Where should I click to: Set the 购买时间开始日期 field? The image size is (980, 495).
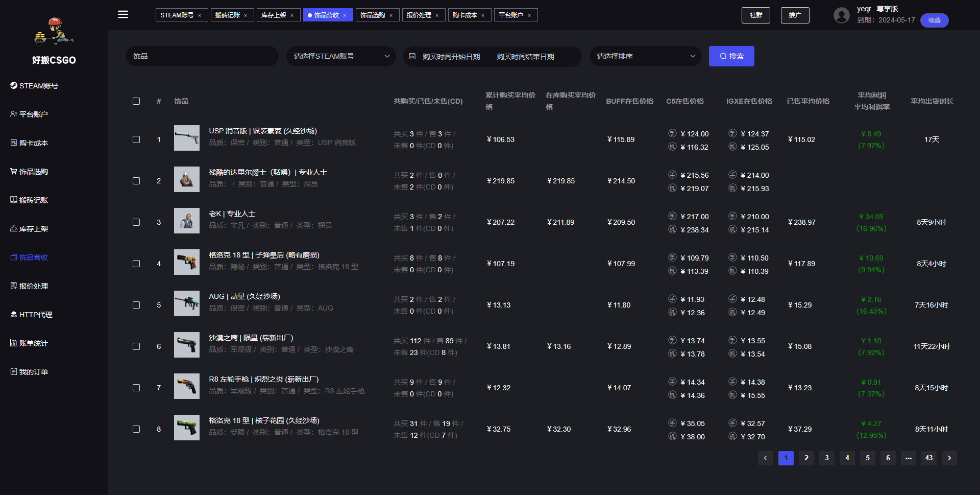point(451,57)
